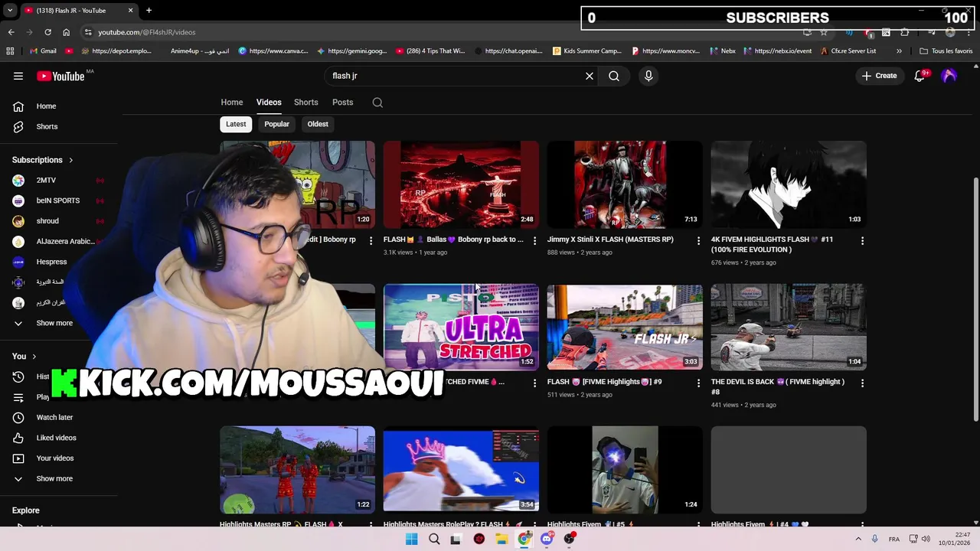Open the browser home page button
The width and height of the screenshot is (980, 551).
pos(66,32)
